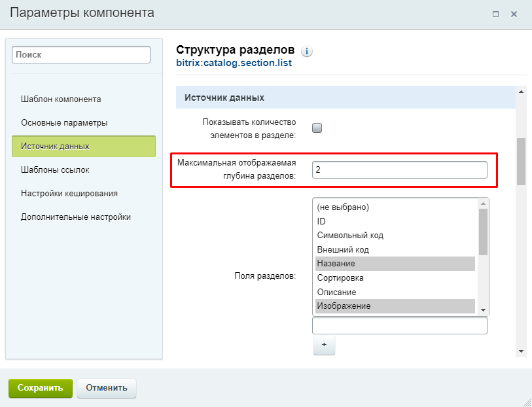This screenshot has height=407, width=532.
Task: Click listbox scroll down arrow
Action: [483, 310]
